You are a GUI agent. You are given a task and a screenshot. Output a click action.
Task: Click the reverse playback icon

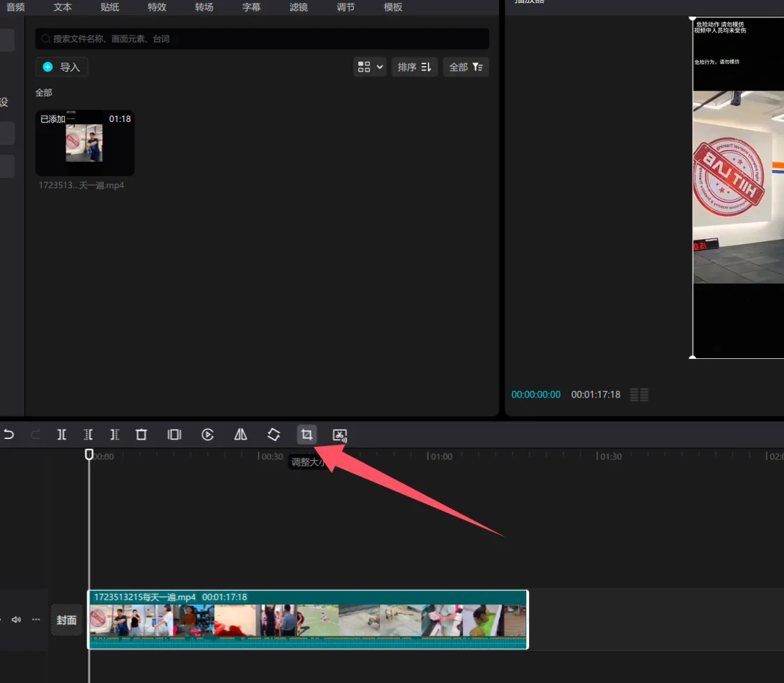pos(208,435)
